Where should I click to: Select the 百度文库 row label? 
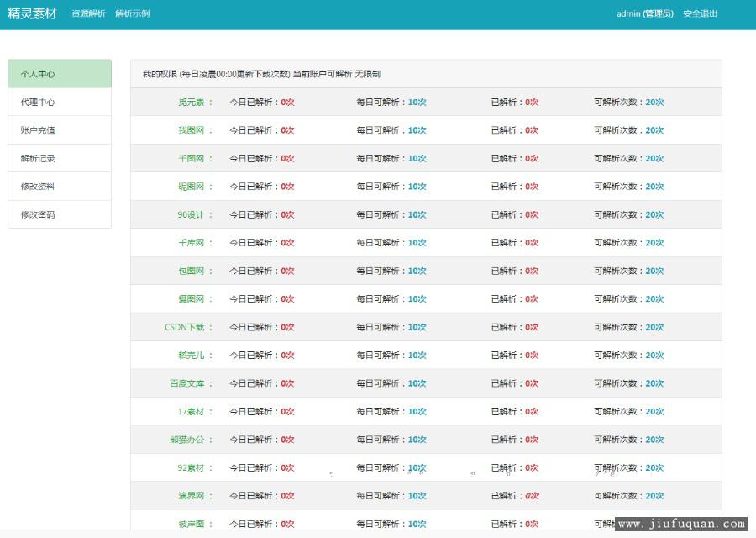pyautogui.click(x=187, y=383)
